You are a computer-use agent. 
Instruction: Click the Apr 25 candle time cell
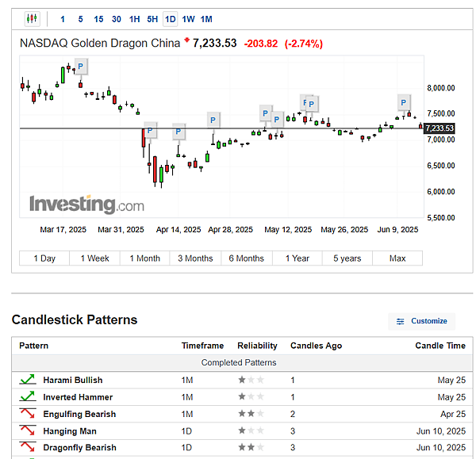click(453, 414)
